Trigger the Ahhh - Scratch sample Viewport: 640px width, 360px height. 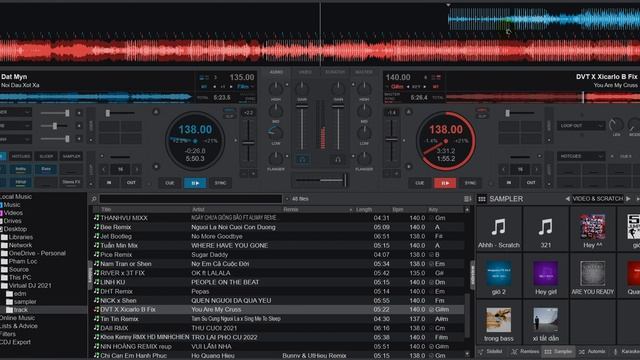499,229
